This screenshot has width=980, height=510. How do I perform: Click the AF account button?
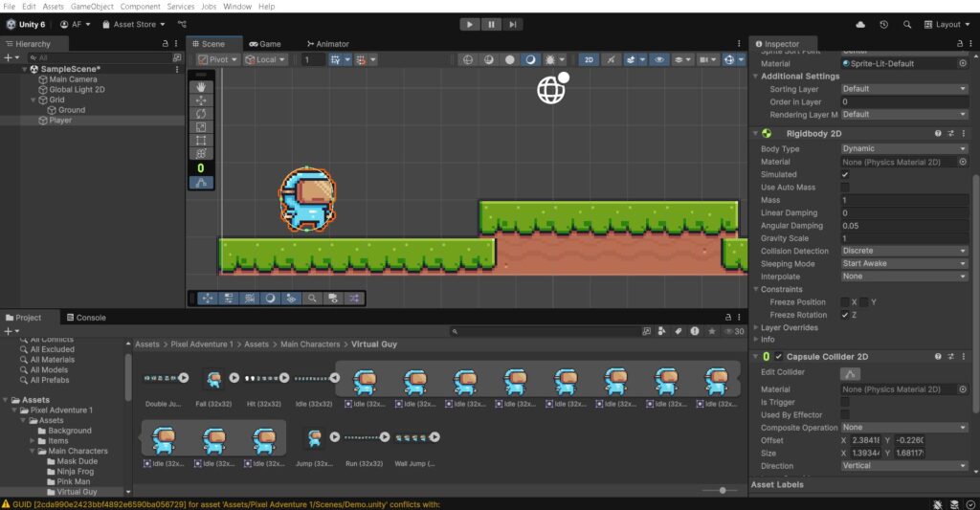[76, 24]
